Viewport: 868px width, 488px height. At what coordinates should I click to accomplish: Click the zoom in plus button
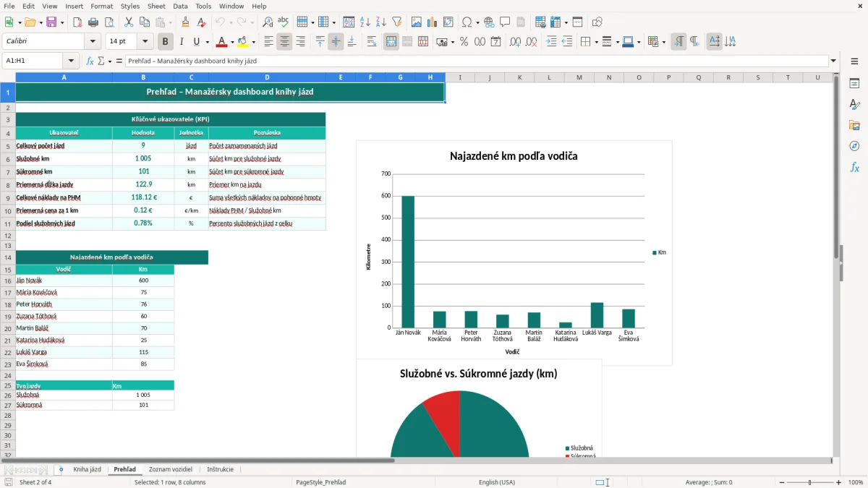(838, 482)
